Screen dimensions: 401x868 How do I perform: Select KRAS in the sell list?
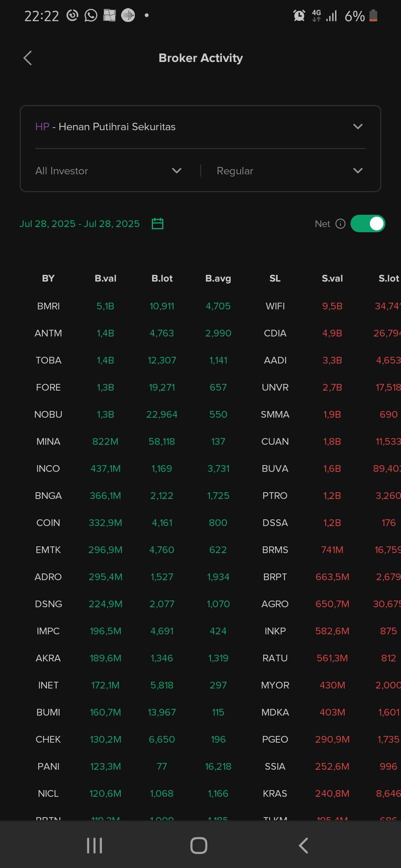(x=275, y=793)
